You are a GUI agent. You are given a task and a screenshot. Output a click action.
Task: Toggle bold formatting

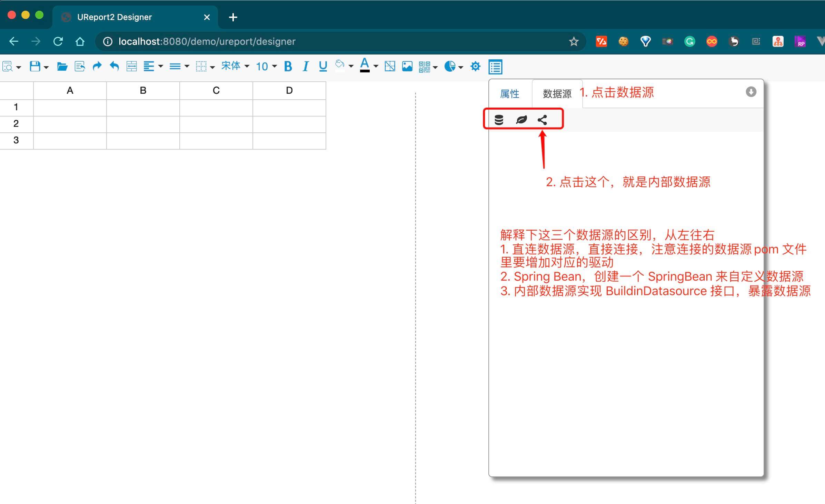288,66
